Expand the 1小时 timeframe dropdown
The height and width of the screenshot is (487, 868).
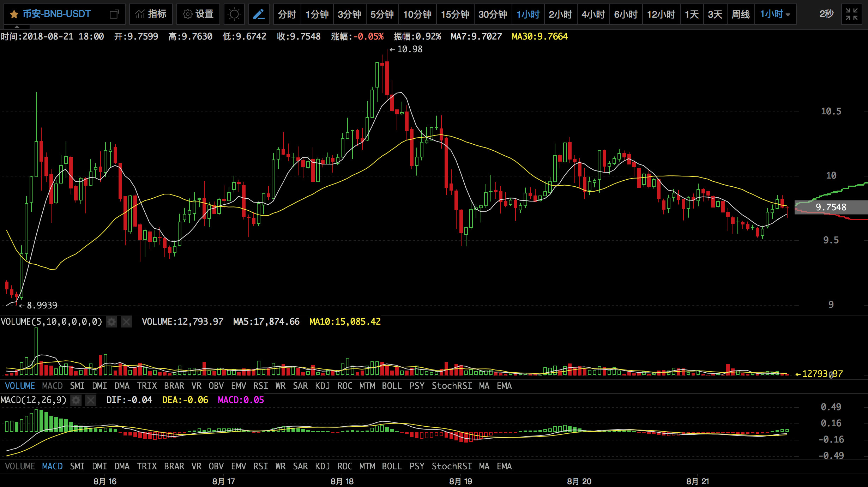(775, 14)
